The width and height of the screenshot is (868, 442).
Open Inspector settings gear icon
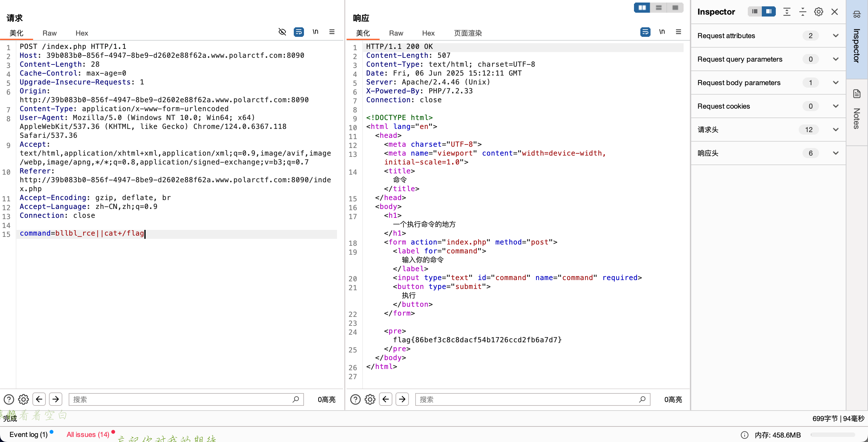pyautogui.click(x=818, y=12)
